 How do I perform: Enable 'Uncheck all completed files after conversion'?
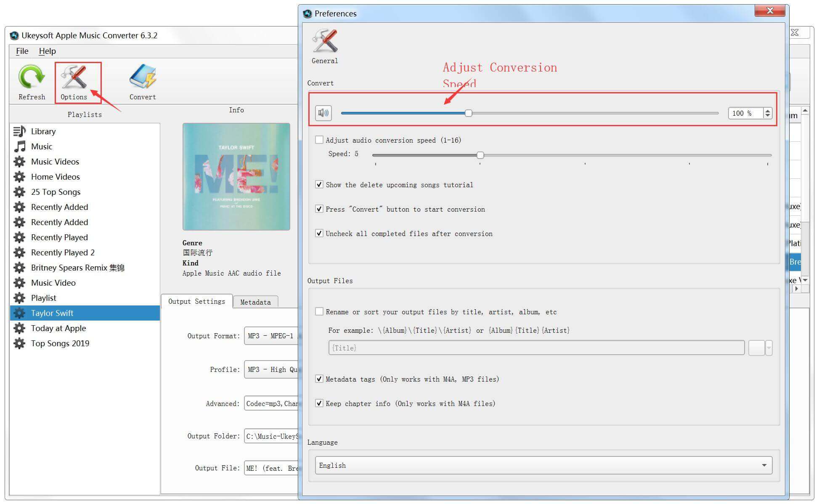pyautogui.click(x=319, y=234)
